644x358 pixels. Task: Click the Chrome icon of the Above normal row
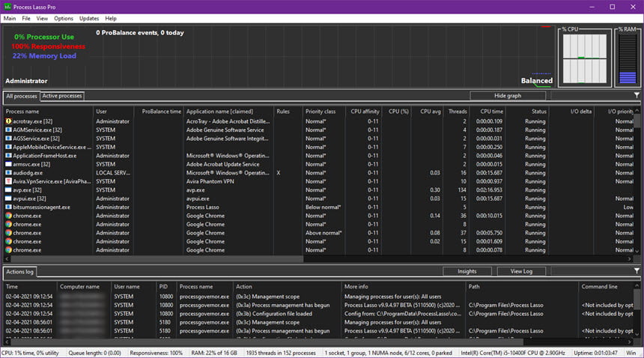click(x=8, y=233)
